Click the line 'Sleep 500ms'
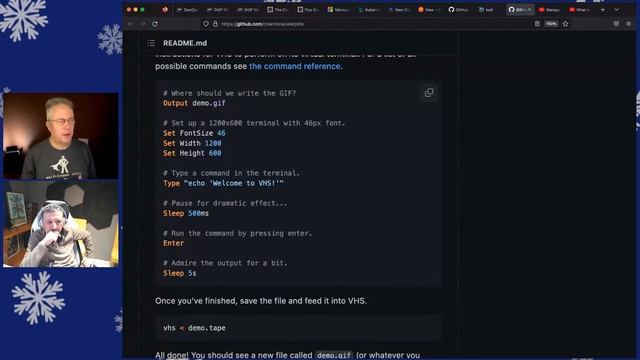 (186, 213)
